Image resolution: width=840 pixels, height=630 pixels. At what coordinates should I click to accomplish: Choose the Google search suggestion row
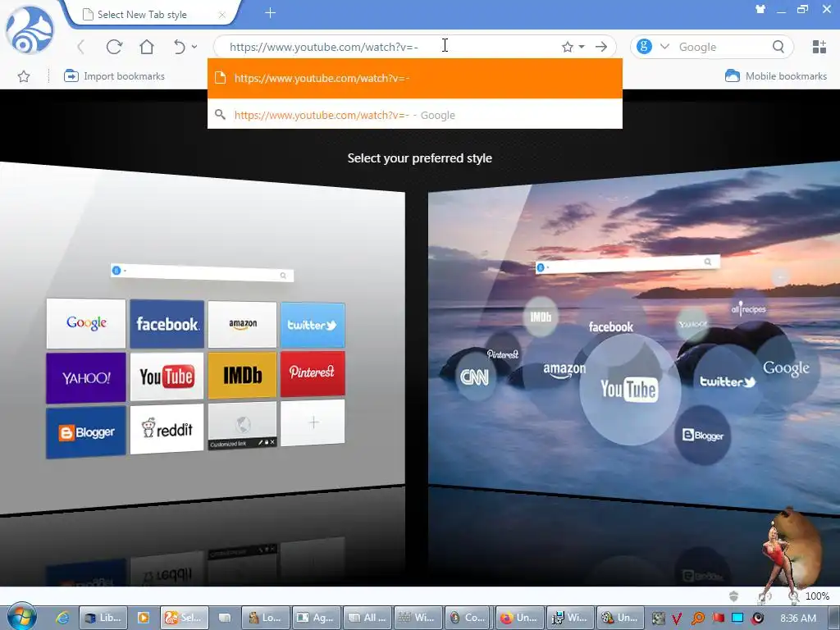pos(414,115)
